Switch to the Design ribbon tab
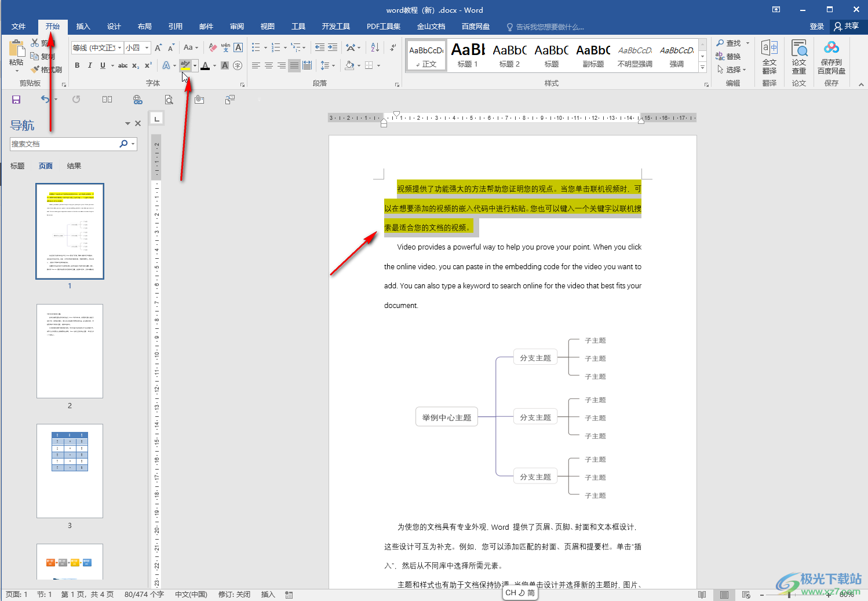 114,27
